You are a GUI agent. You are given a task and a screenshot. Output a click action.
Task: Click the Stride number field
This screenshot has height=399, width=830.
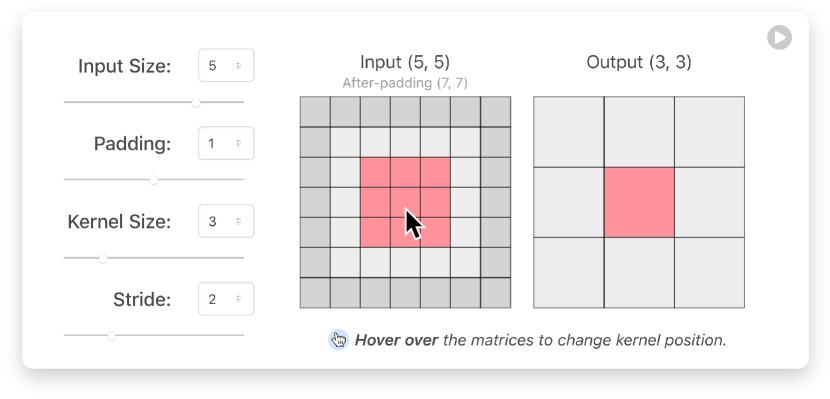click(226, 299)
